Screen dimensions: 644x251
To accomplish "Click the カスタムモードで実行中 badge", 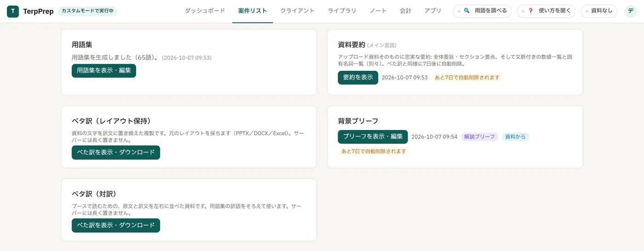I will [87, 11].
